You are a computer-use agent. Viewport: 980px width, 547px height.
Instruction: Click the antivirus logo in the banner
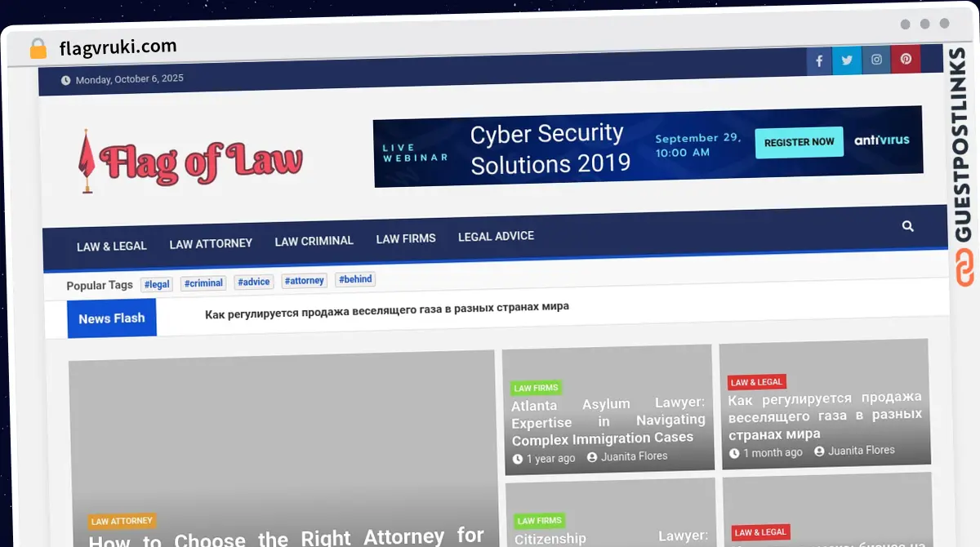click(882, 140)
